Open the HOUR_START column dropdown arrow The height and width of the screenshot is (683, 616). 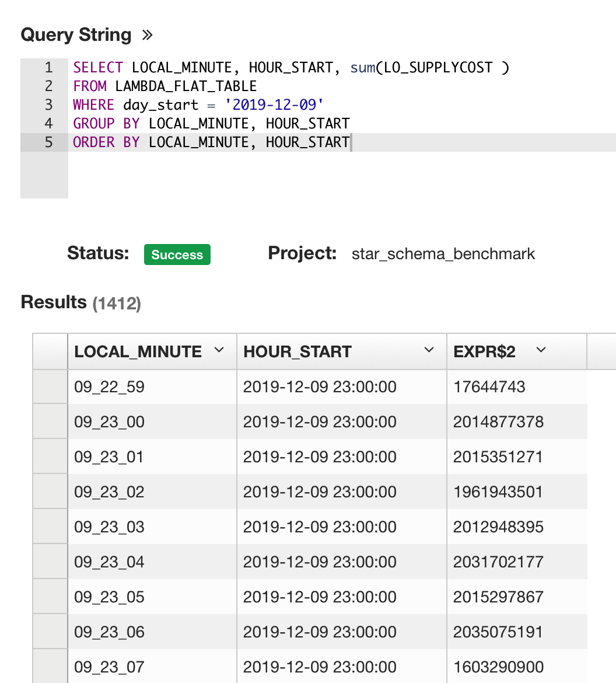(x=429, y=350)
